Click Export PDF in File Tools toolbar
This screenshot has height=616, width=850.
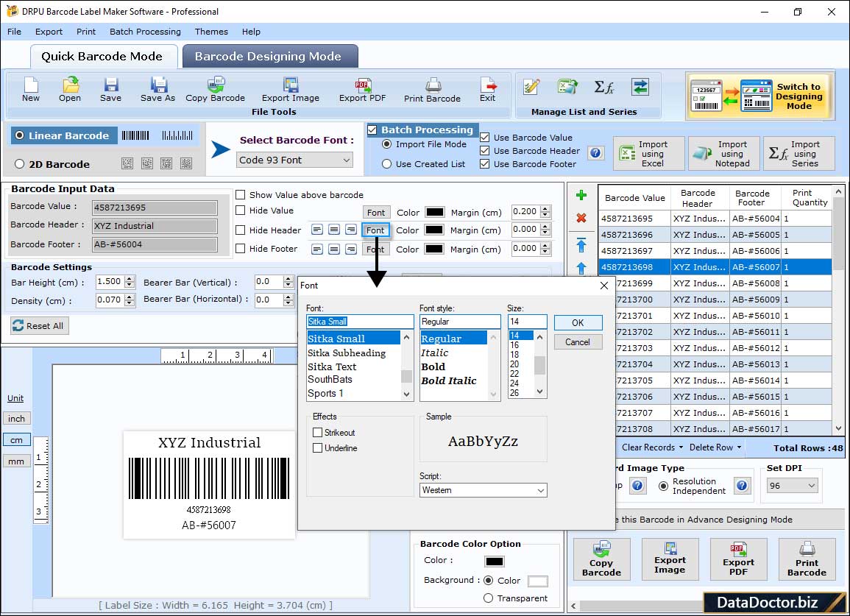362,90
